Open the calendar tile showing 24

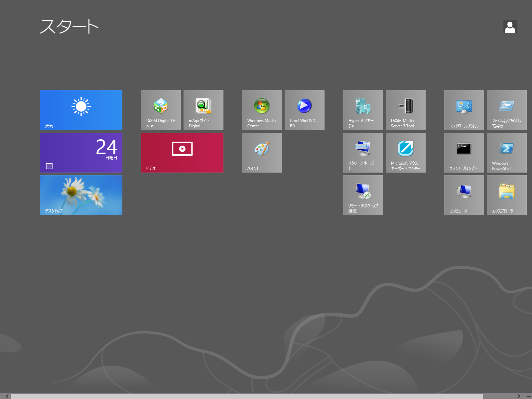[81, 153]
